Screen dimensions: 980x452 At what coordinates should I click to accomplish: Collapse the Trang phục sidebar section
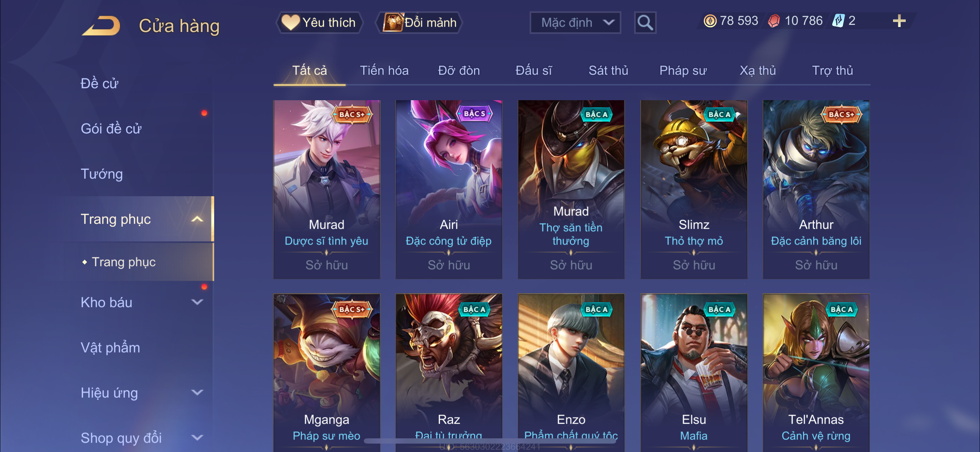point(197,219)
